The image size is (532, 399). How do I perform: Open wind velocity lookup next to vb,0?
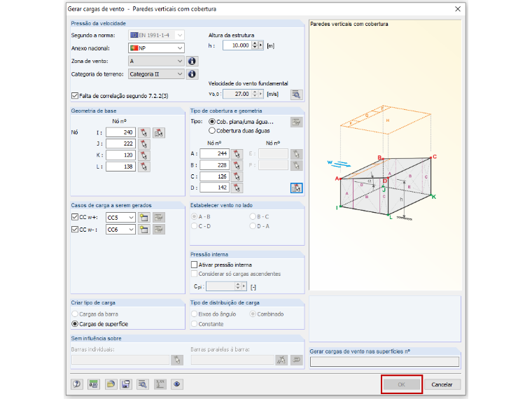click(x=297, y=94)
